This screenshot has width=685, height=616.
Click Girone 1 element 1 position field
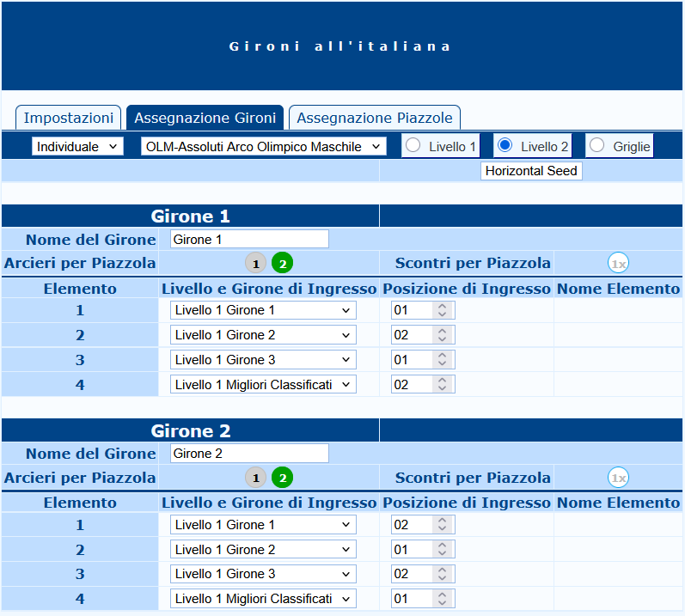pyautogui.click(x=423, y=310)
